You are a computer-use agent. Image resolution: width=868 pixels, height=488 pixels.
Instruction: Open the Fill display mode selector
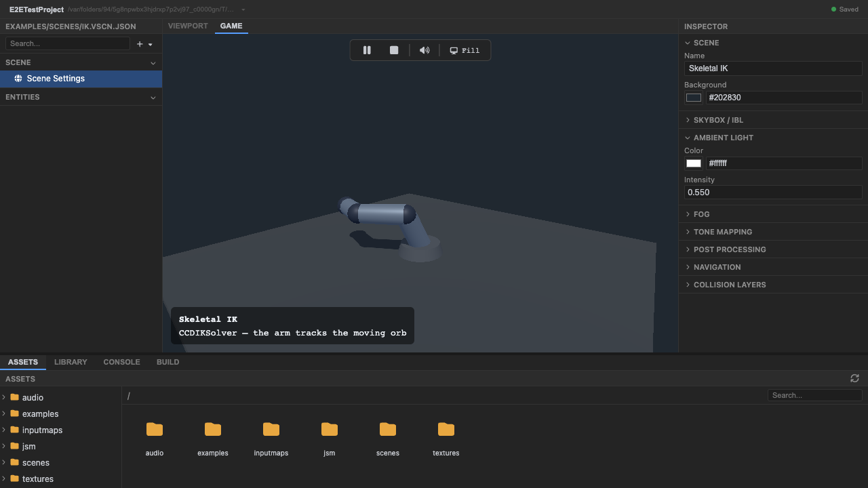(x=465, y=50)
